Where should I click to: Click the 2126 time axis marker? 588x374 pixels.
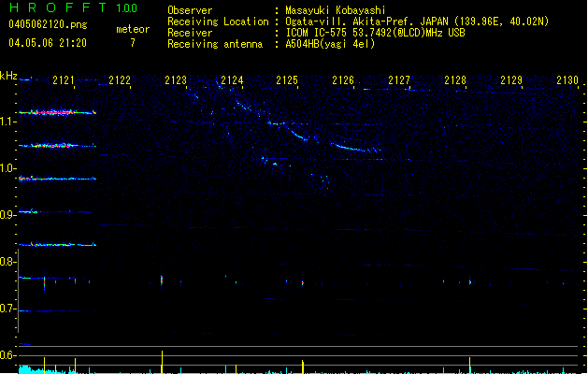coord(343,80)
